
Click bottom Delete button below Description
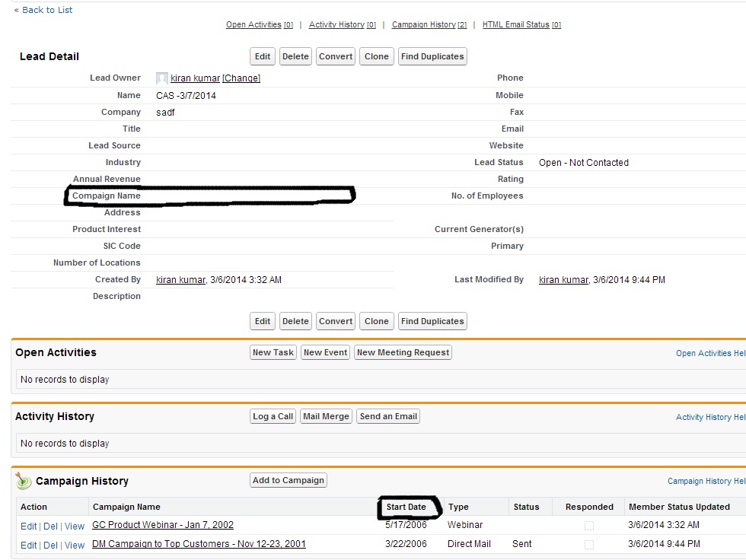pos(295,321)
